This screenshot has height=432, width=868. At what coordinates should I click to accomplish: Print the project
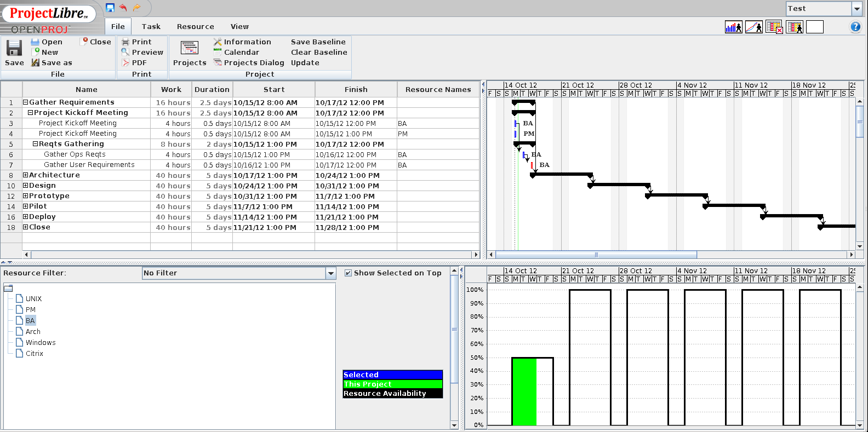click(136, 42)
